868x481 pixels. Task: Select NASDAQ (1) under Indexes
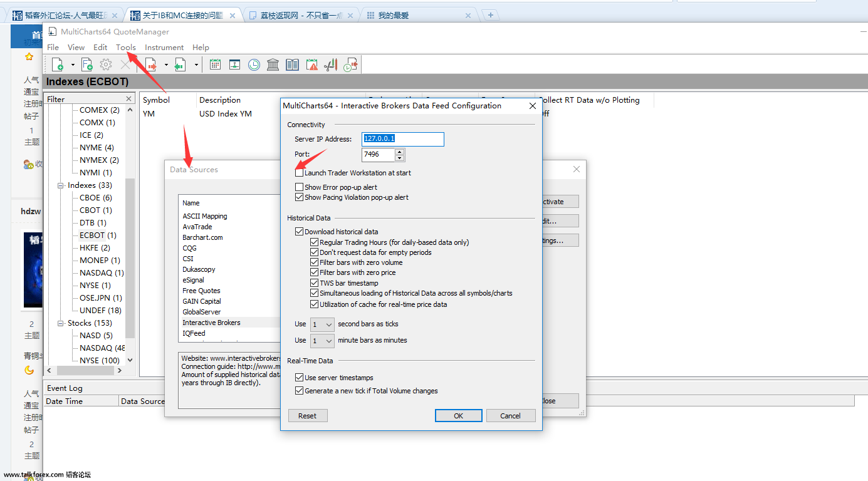[102, 273]
